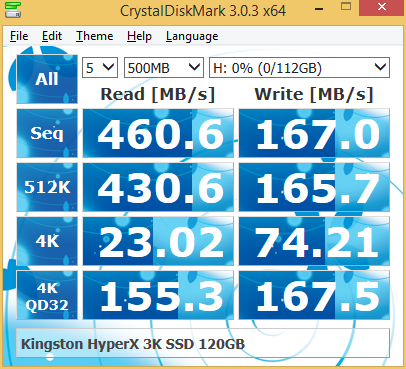Screen dimensions: 406x369
Task: Open the Theme menu
Action: tap(95, 36)
